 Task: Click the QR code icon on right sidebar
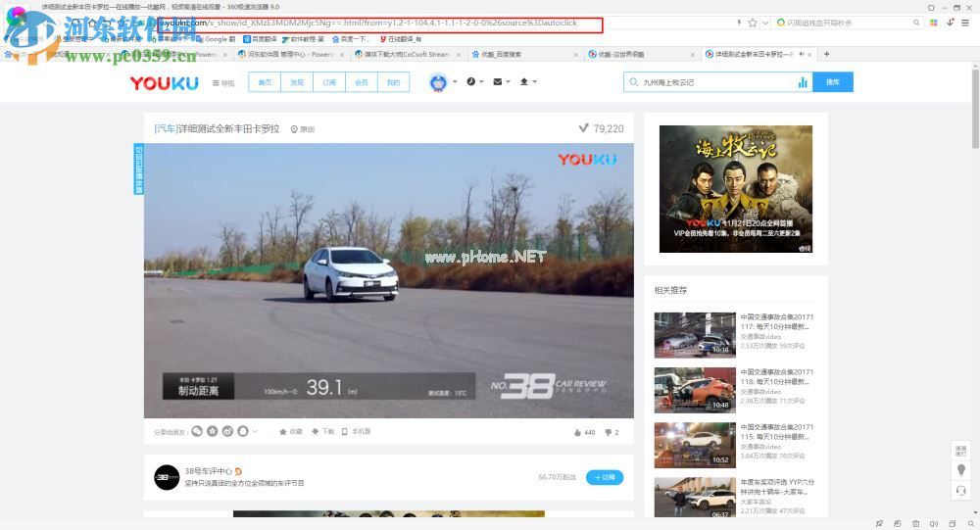[961, 451]
